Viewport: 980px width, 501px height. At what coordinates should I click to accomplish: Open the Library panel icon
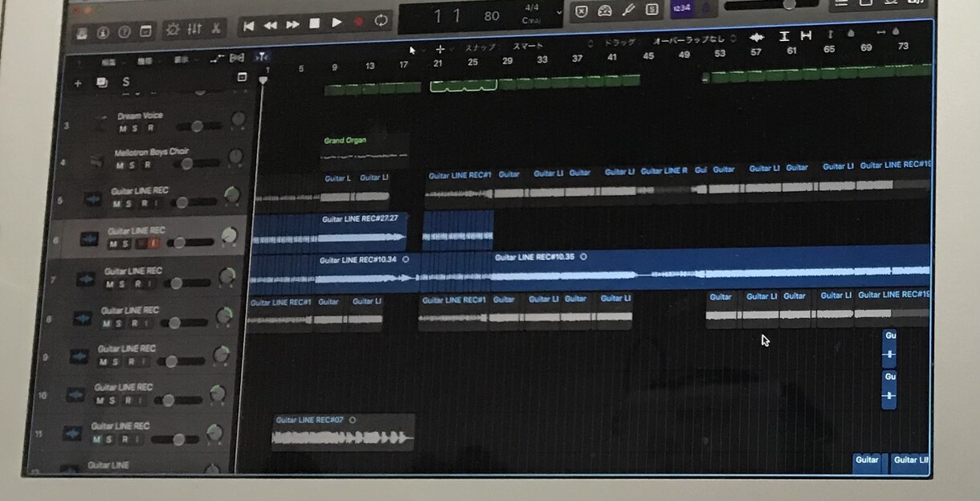click(82, 33)
